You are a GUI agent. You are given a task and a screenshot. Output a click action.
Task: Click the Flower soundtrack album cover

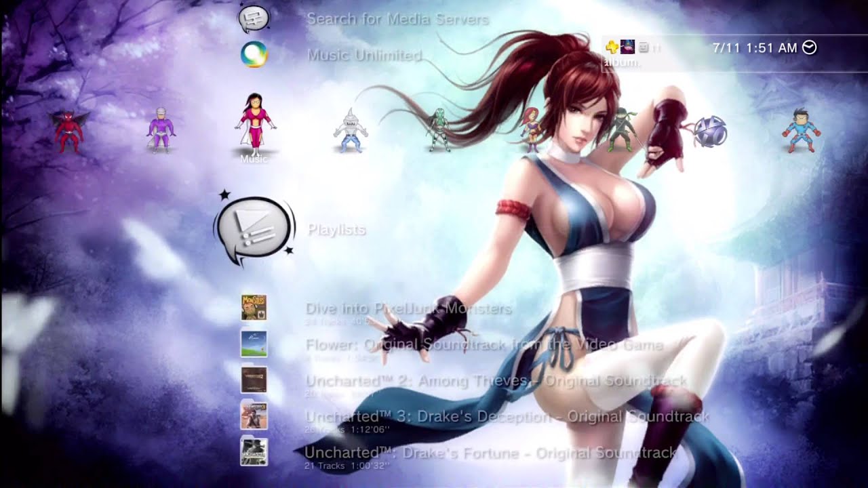tap(254, 344)
